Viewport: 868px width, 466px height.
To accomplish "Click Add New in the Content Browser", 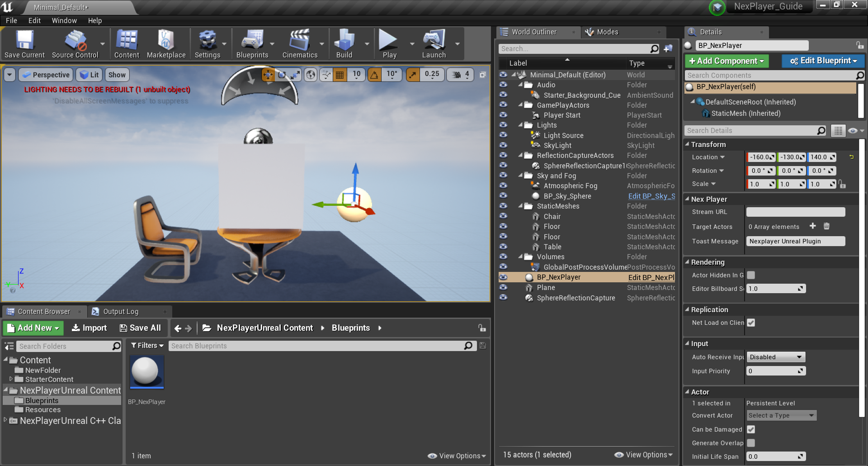I will 33,328.
